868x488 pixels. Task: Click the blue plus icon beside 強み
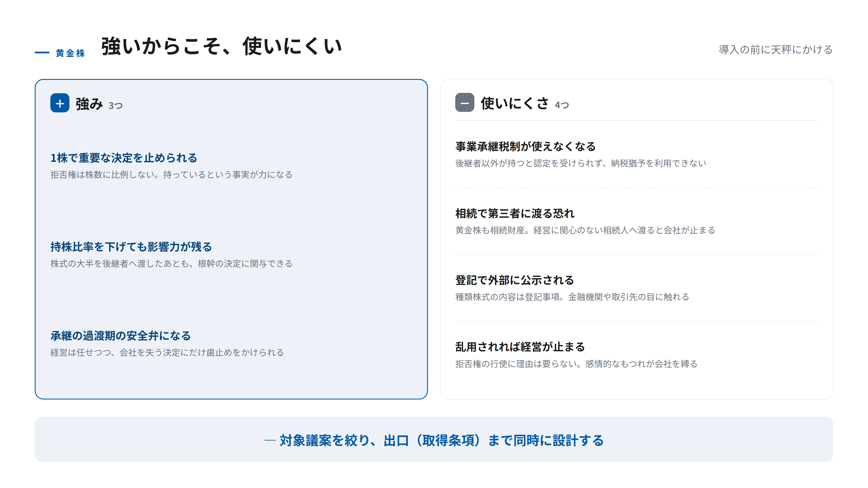point(60,103)
